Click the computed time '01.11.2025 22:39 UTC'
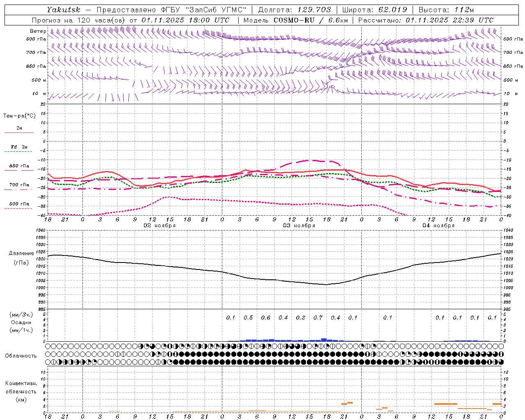Image resolution: width=525 pixels, height=420 pixels. (450, 20)
